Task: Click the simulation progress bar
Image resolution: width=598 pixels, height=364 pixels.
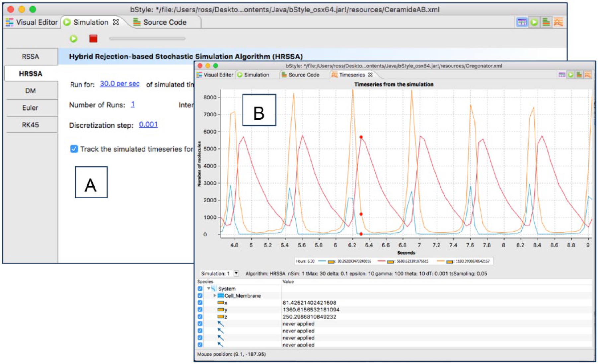Action: (147, 39)
